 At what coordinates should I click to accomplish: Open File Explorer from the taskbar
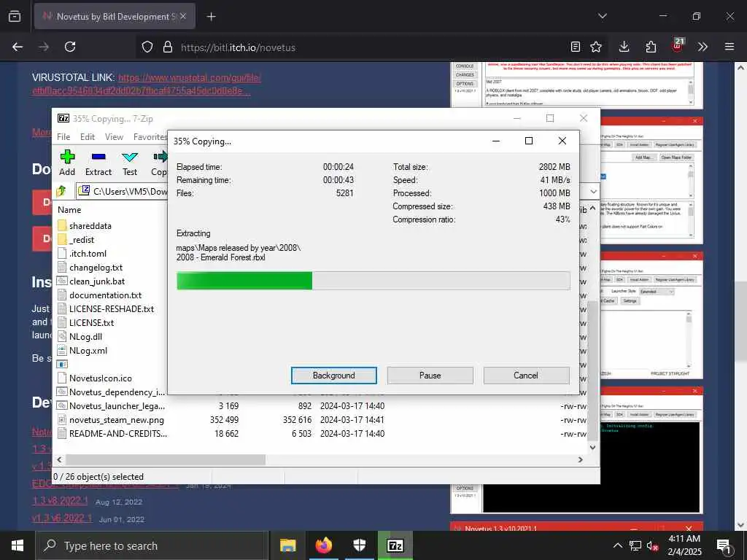pyautogui.click(x=287, y=545)
